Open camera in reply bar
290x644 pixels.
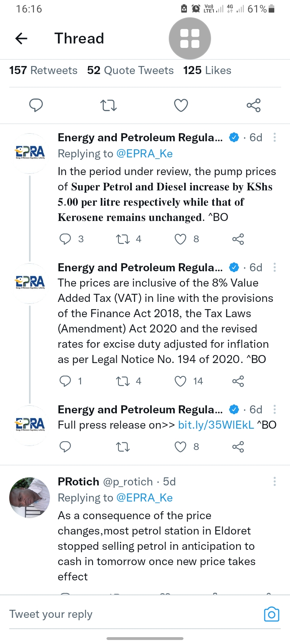[271, 614]
